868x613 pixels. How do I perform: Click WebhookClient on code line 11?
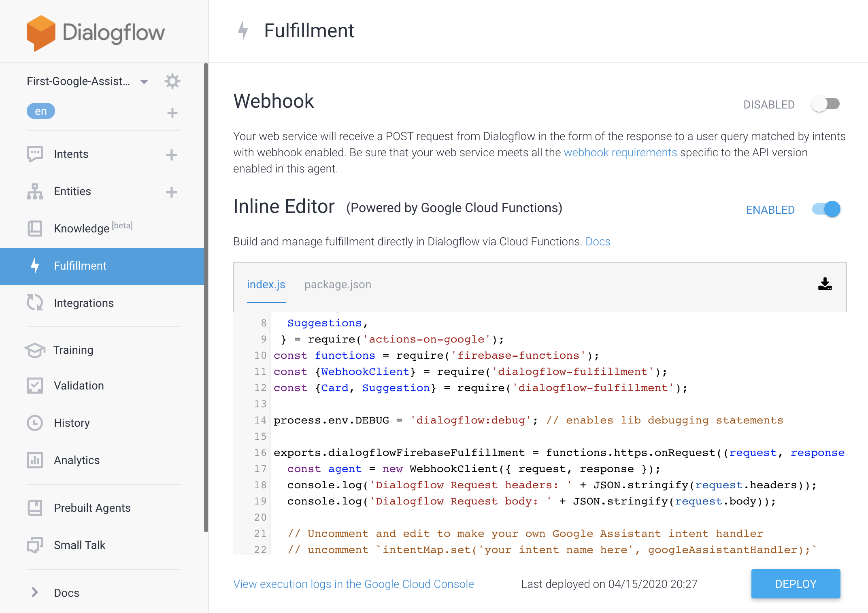point(365,372)
